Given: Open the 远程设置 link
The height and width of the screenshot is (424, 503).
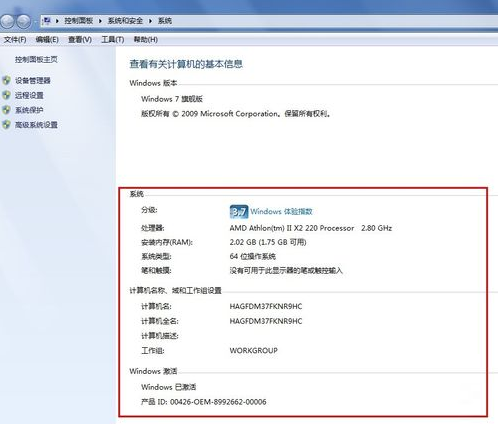Looking at the screenshot, I should coord(29,95).
